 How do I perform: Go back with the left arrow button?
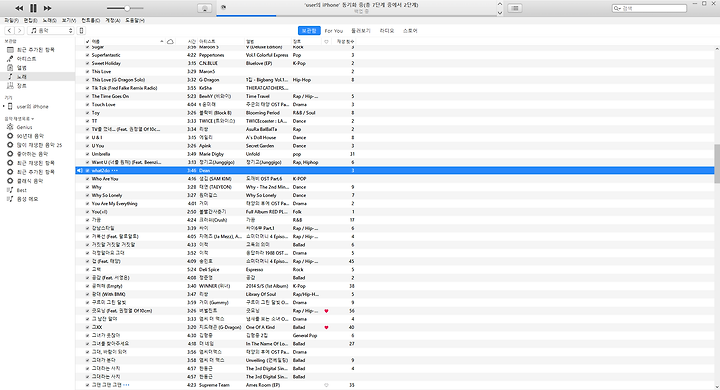(x=9, y=30)
